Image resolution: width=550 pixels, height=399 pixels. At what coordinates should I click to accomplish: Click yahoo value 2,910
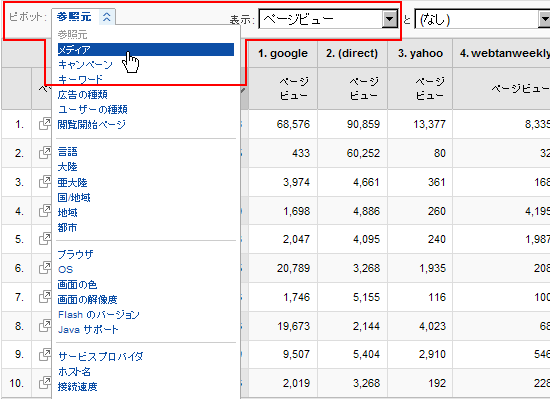432,354
